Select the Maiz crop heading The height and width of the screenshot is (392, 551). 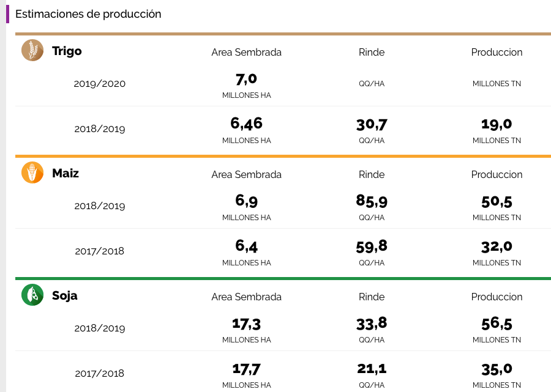pyautogui.click(x=66, y=173)
